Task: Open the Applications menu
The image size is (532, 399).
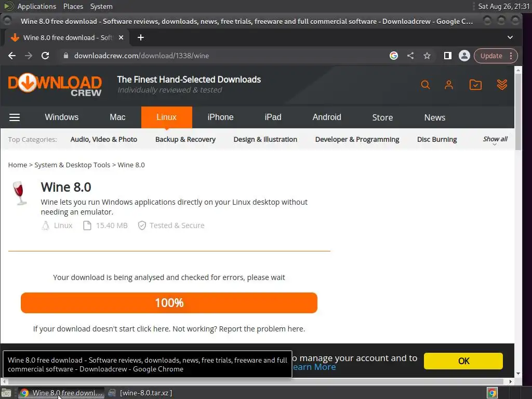Action: [x=37, y=6]
